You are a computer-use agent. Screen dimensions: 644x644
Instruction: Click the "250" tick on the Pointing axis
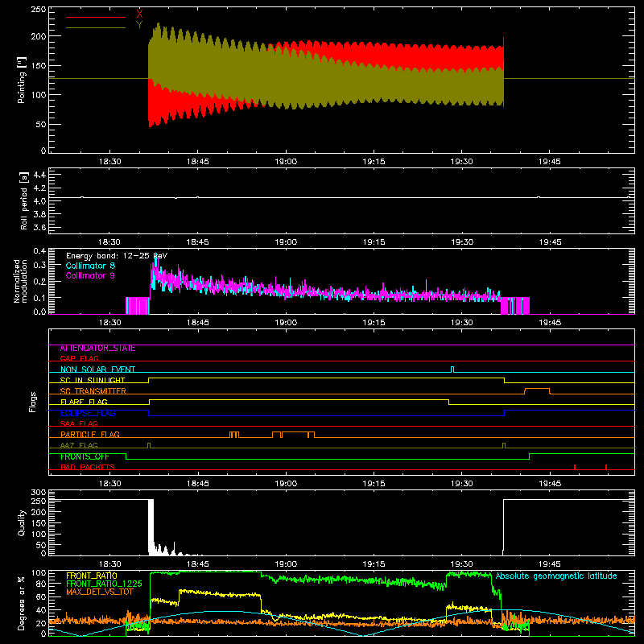point(39,10)
